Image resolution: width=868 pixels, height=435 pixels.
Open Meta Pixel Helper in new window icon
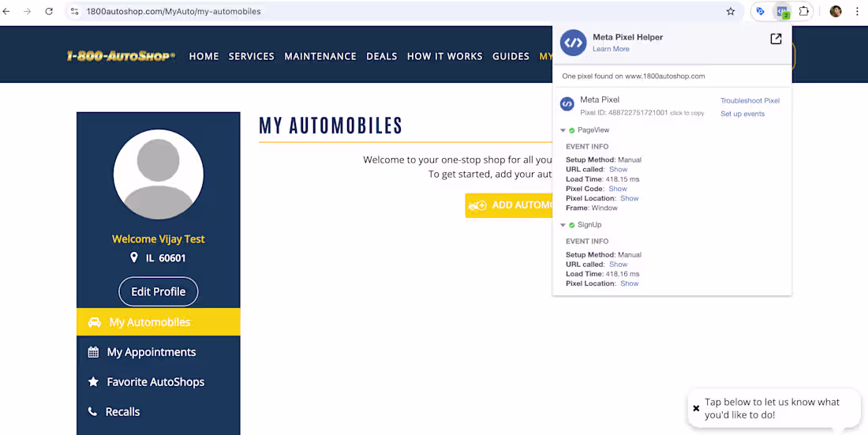(x=776, y=39)
